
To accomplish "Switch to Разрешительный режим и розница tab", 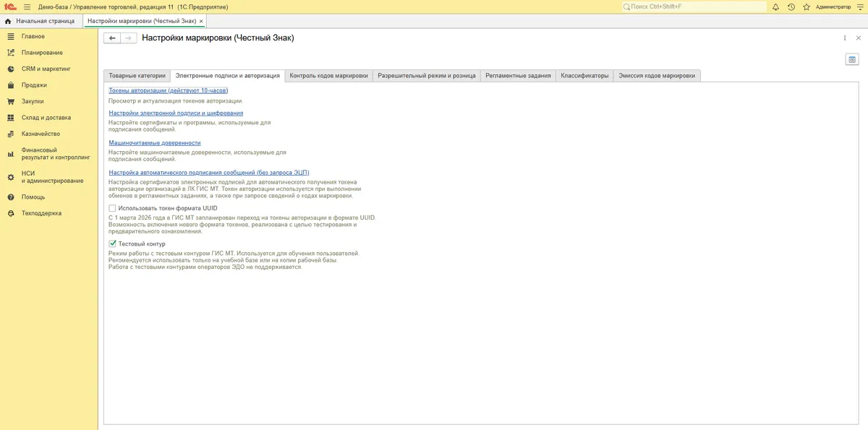I will pyautogui.click(x=427, y=75).
